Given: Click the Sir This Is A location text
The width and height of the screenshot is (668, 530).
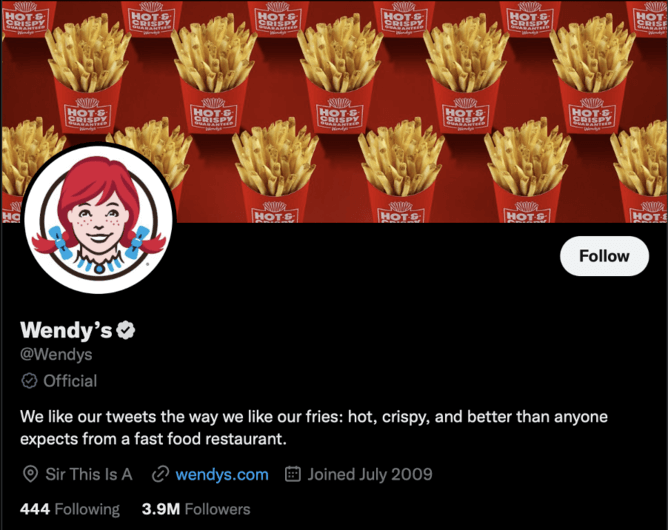Looking at the screenshot, I should tap(89, 474).
